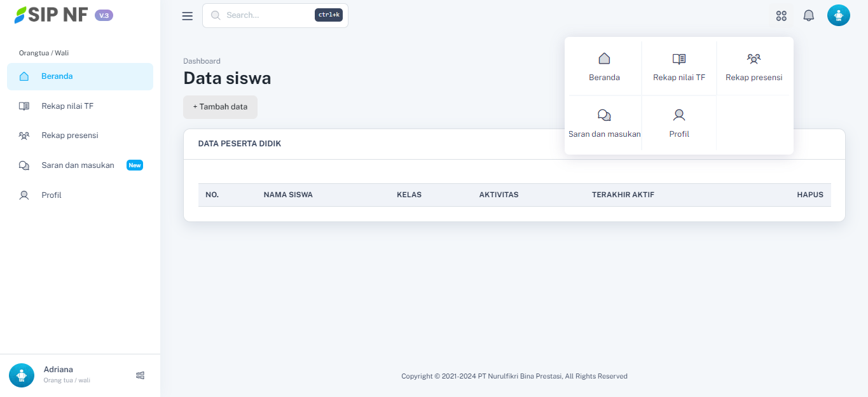Click the Tambah data button
Viewport: 868px width, 397px height.
pyautogui.click(x=220, y=107)
